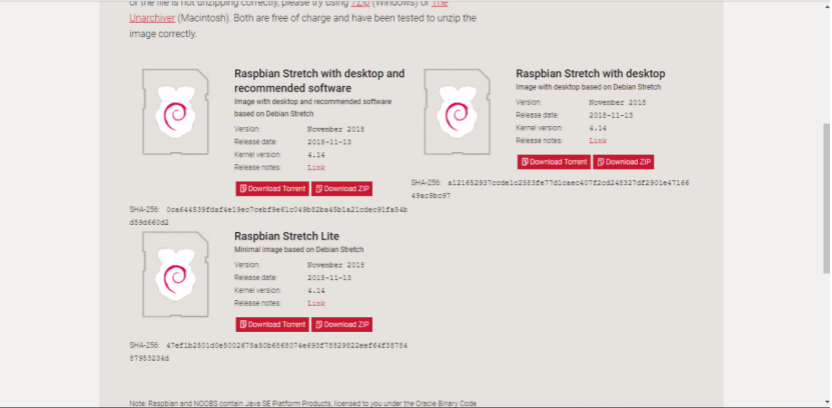Click zip icon in Stretch with desktop ZIP button

(600, 162)
